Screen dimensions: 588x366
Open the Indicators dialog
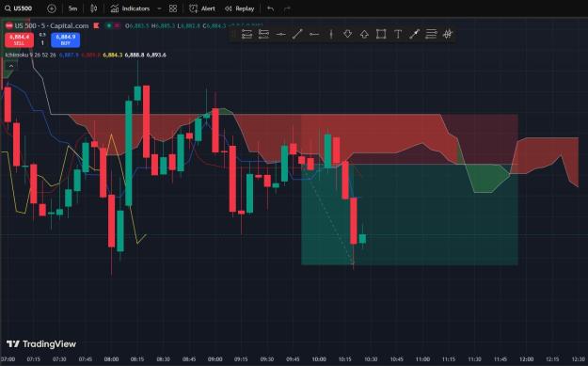[x=130, y=8]
